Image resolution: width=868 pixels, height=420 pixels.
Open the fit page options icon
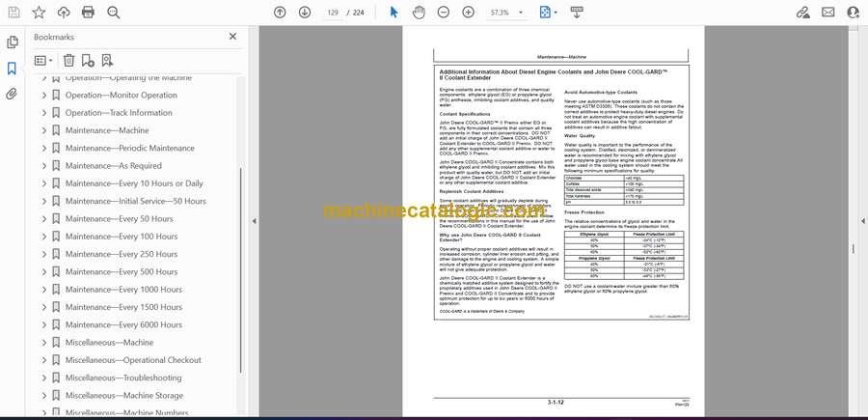[545, 13]
